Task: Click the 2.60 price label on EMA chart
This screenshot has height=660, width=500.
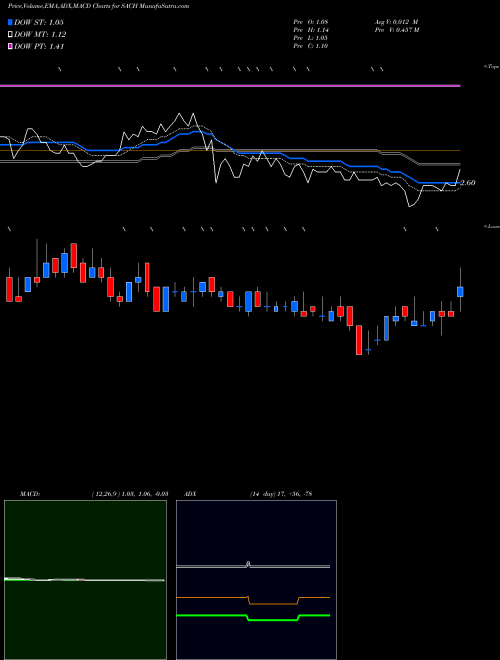Action: tap(468, 183)
